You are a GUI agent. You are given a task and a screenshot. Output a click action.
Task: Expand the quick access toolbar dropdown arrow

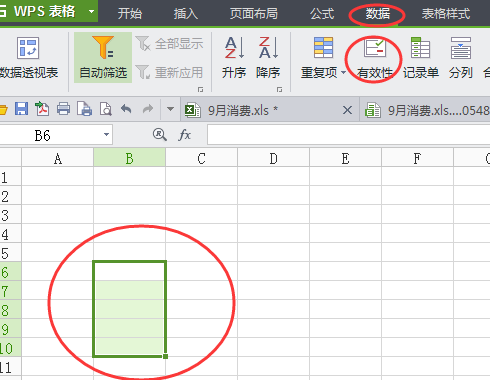coord(170,109)
